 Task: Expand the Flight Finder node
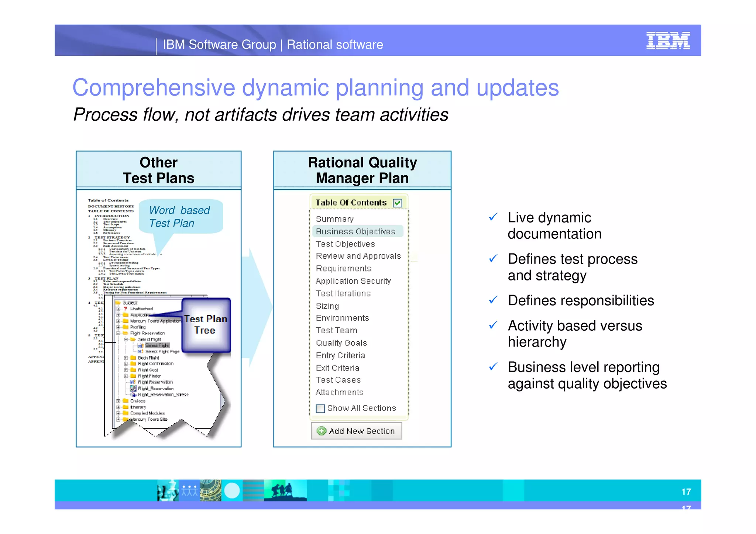point(126,376)
